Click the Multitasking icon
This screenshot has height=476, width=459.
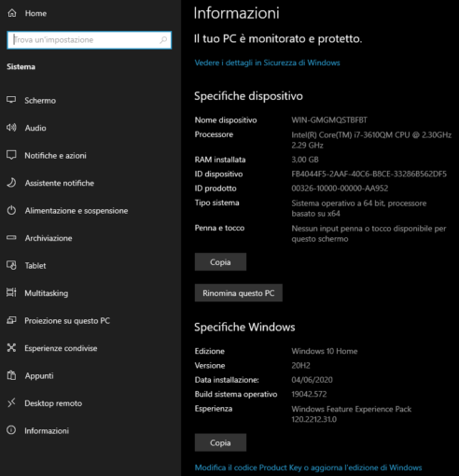11,293
